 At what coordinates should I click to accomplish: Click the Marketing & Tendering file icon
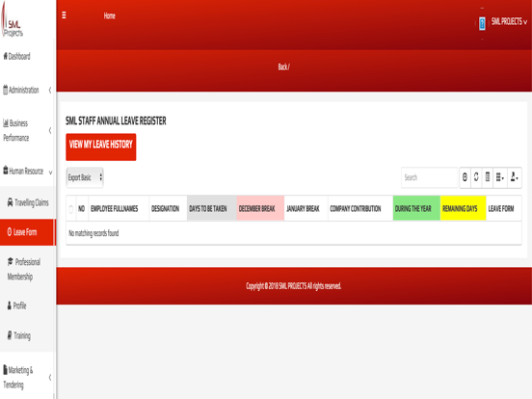click(5, 369)
